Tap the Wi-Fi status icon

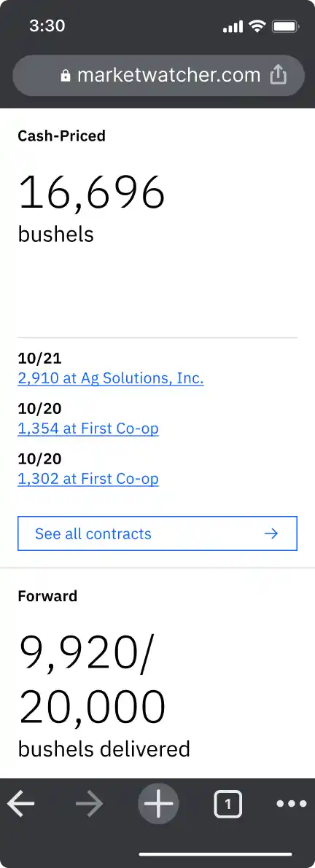click(x=257, y=26)
